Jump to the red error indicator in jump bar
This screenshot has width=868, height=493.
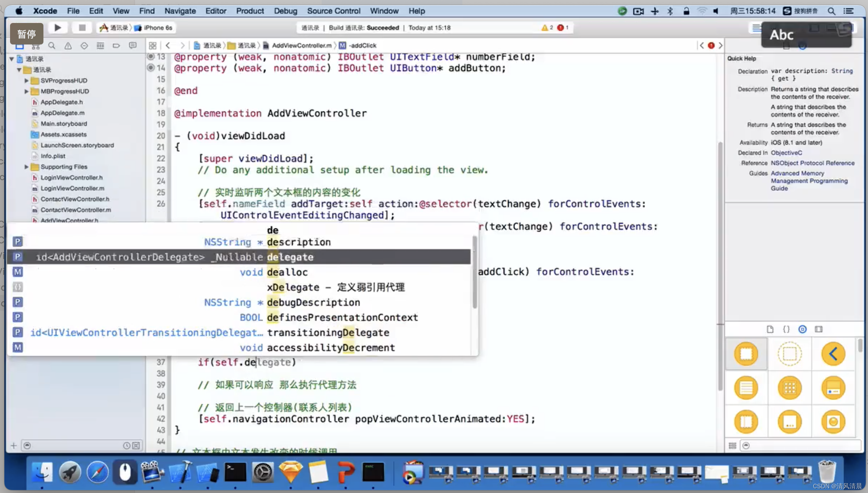point(711,46)
